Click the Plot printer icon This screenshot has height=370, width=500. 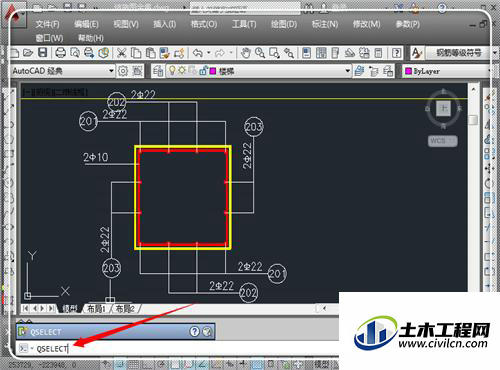[x=61, y=53]
